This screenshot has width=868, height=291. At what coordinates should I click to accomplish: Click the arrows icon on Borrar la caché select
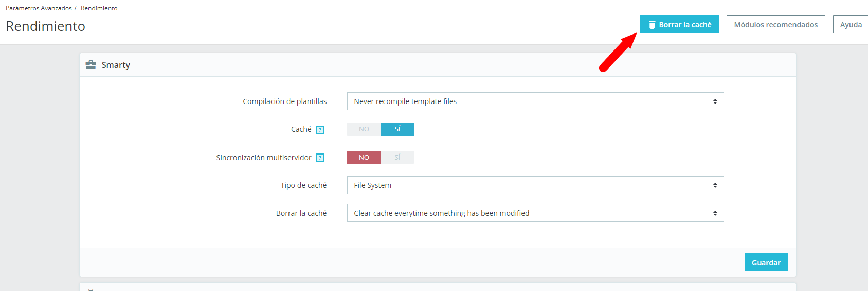715,213
